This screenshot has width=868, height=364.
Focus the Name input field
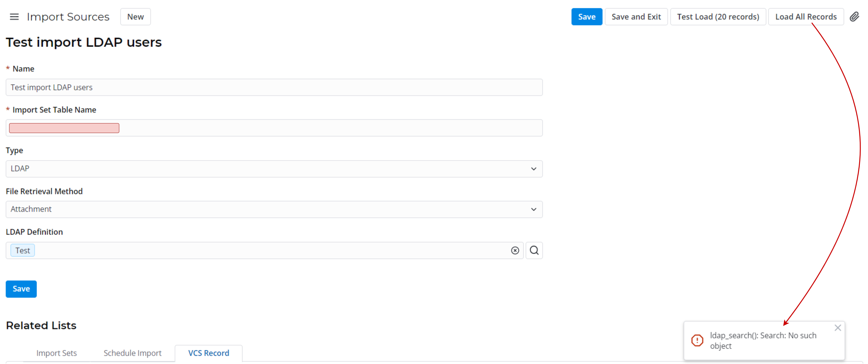(x=274, y=88)
